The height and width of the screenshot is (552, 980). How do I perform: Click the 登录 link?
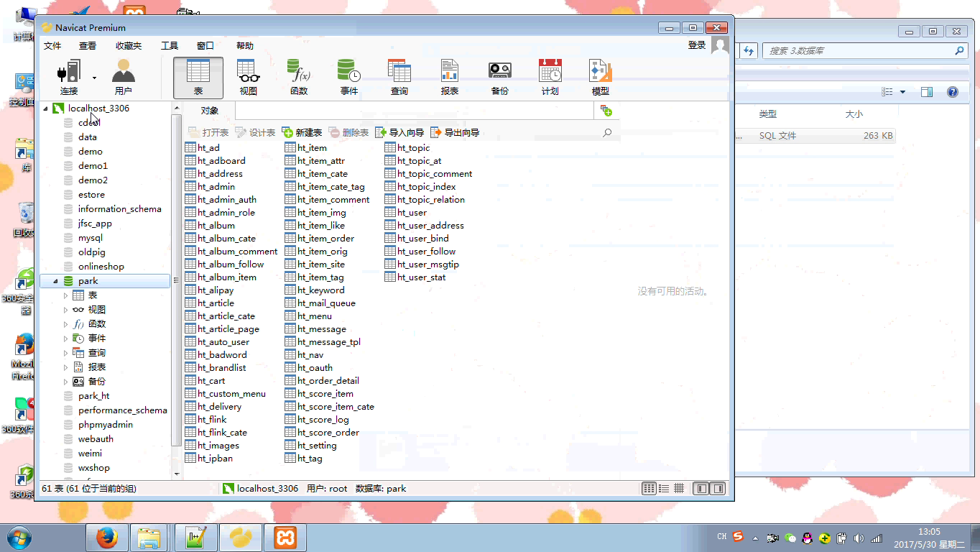point(697,45)
